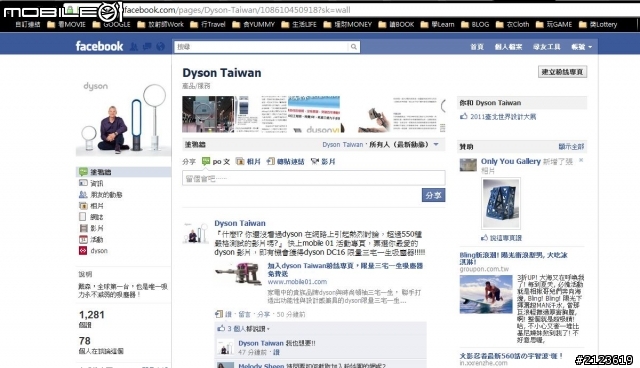Close the Only You Gallery ad
The height and width of the screenshot is (368, 640).
tap(581, 160)
